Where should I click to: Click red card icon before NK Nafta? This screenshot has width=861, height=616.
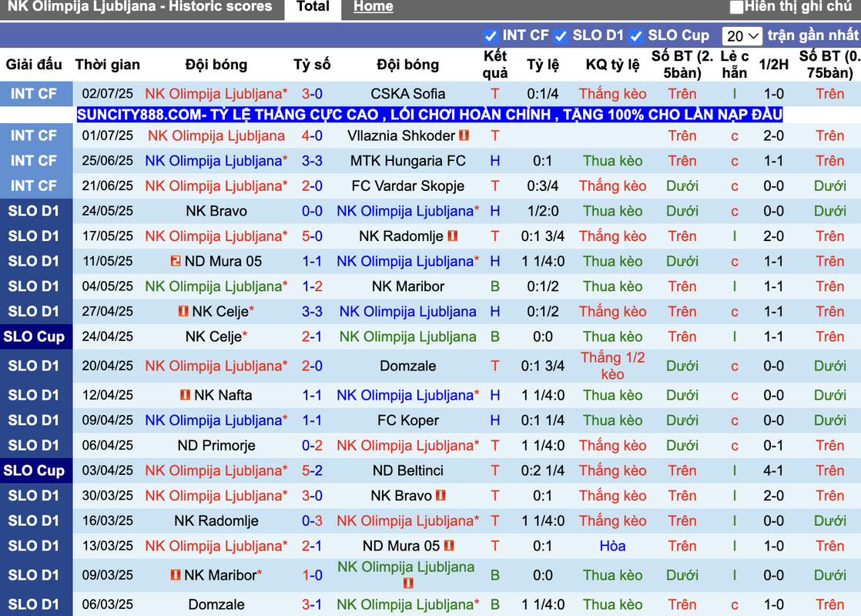(x=186, y=395)
